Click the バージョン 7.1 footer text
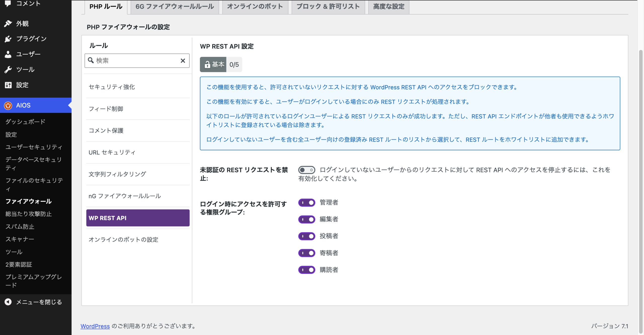The width and height of the screenshot is (644, 335). pyautogui.click(x=610, y=326)
